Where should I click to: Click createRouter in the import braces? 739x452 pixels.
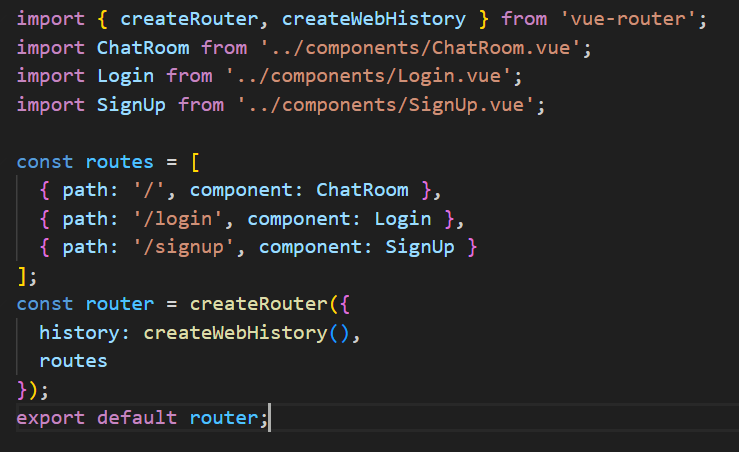coord(189,19)
